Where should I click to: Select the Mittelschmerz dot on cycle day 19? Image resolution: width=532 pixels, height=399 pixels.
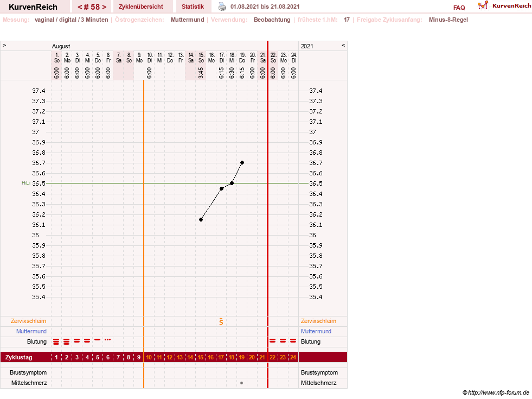pyautogui.click(x=241, y=383)
